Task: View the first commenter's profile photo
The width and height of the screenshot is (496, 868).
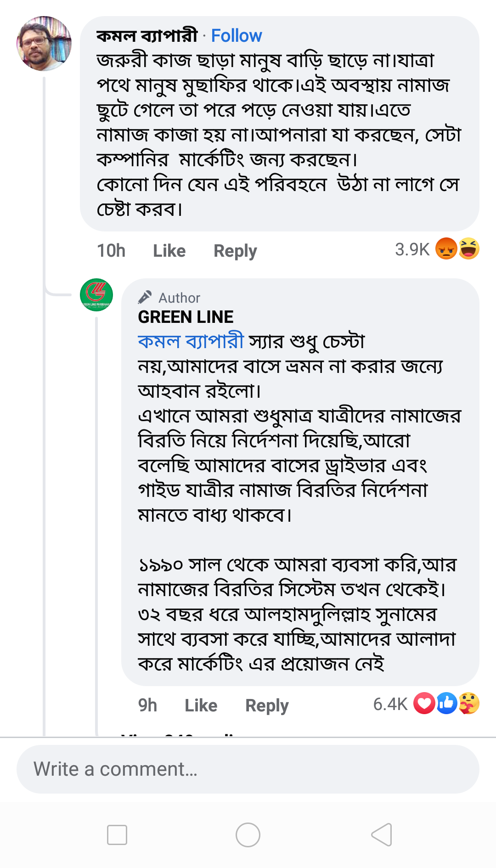Action: [x=44, y=44]
